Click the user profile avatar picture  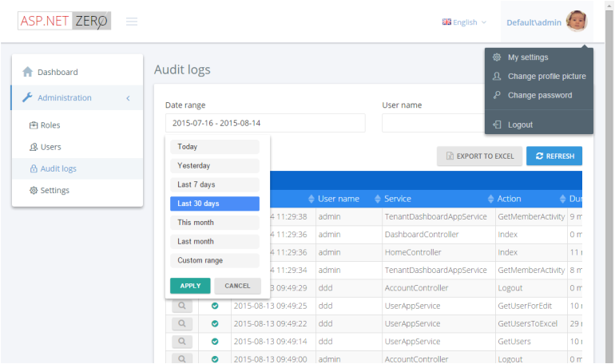tap(576, 22)
